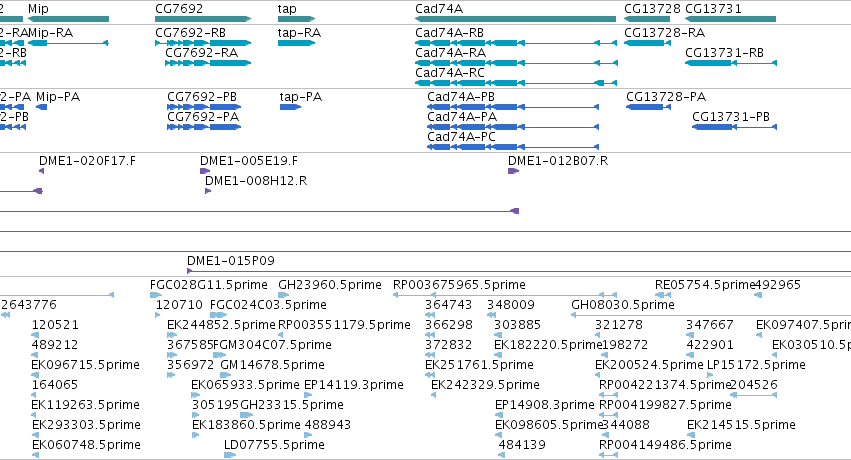851x460 pixels.
Task: Click the Mip-RA transcript label
Action: coord(50,33)
